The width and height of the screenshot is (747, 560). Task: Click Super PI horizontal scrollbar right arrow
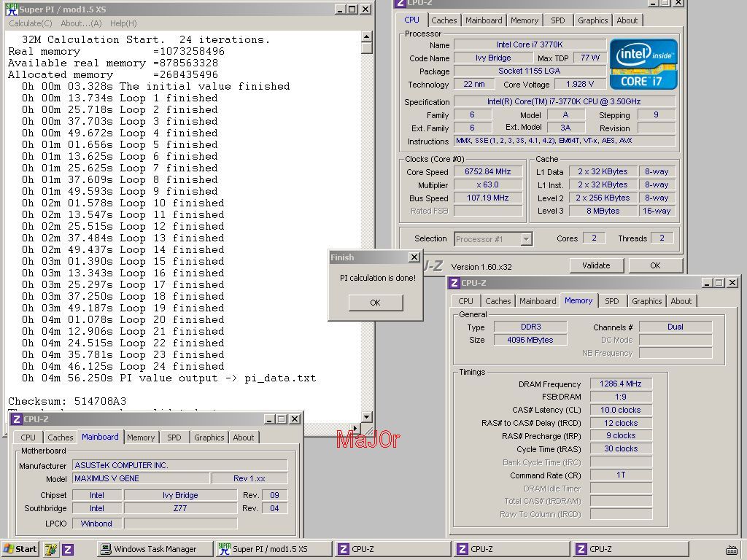tap(355, 428)
